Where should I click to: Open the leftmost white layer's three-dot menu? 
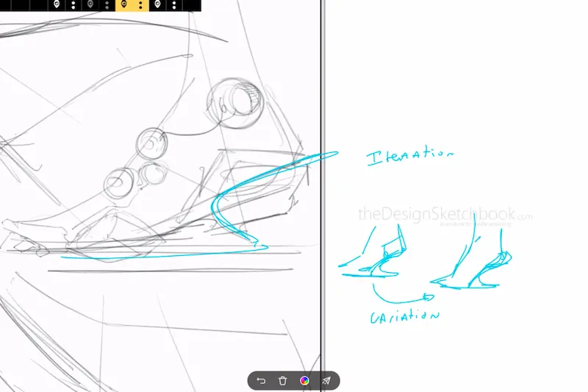pyautogui.click(x=73, y=5)
